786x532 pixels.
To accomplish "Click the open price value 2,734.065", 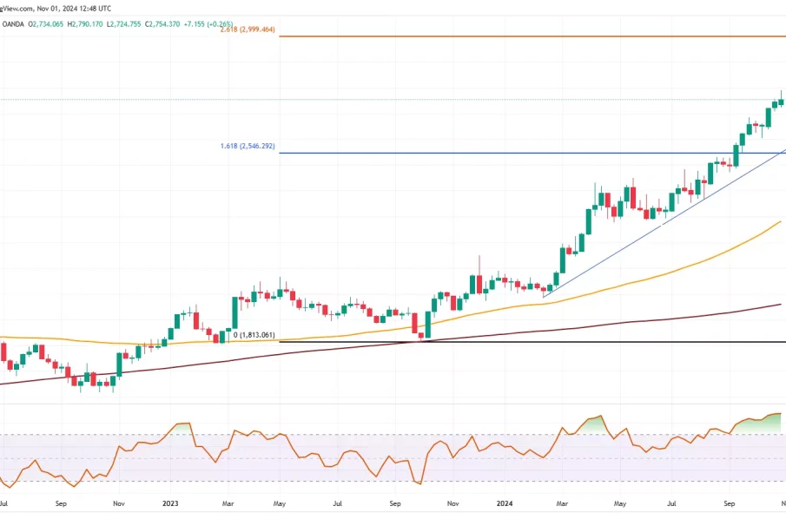I will tap(50, 25).
